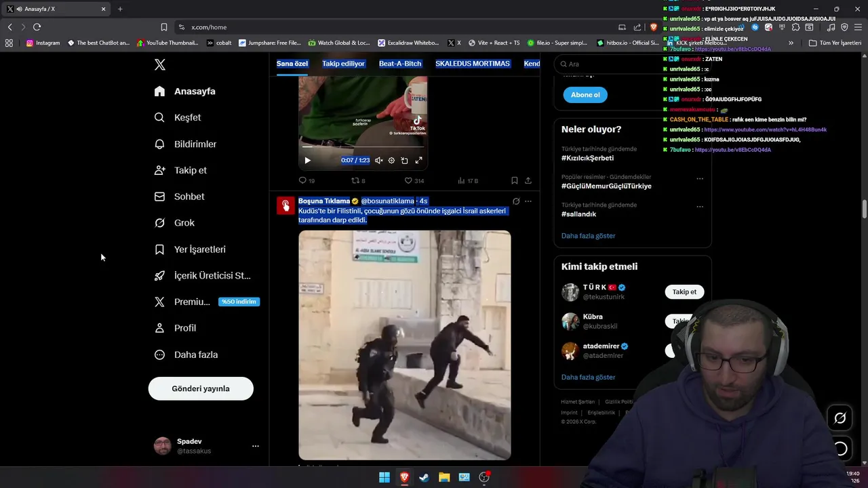Show more under Kimi takip etmeli
The width and height of the screenshot is (868, 488).
(588, 377)
